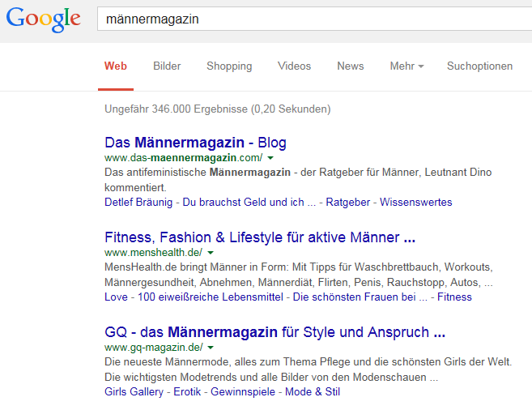The width and height of the screenshot is (532, 410).
Task: Click 'Ungefähr 346.000 Ergebnisse' result count
Action: tap(218, 109)
